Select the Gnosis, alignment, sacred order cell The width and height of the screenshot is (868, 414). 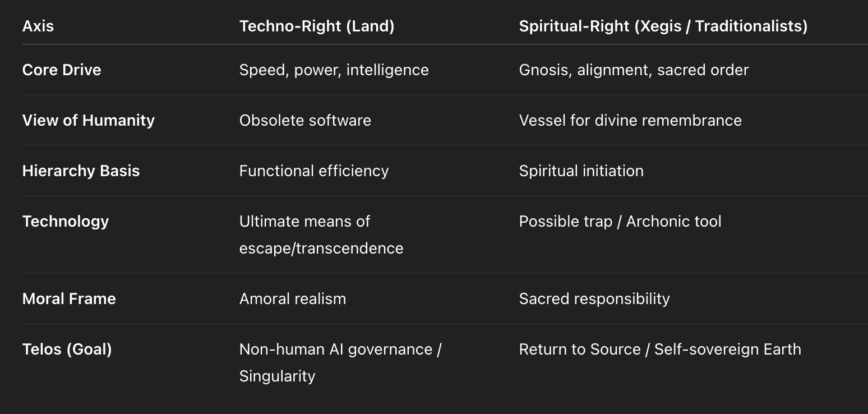634,70
